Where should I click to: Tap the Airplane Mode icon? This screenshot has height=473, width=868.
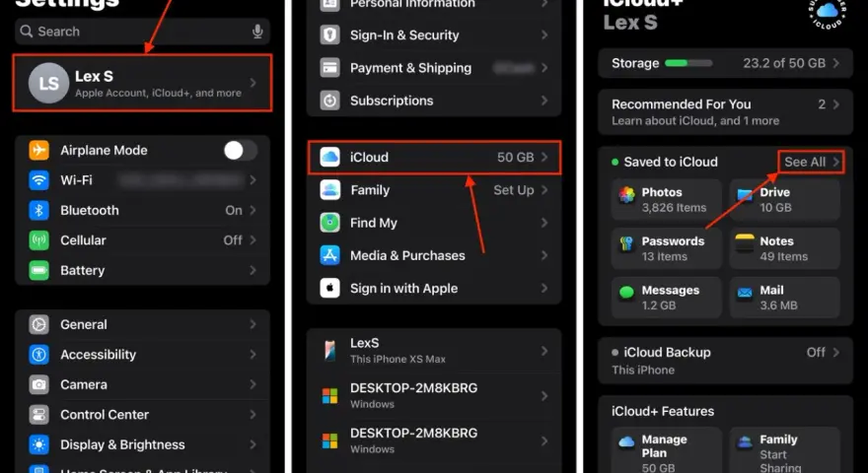point(38,150)
